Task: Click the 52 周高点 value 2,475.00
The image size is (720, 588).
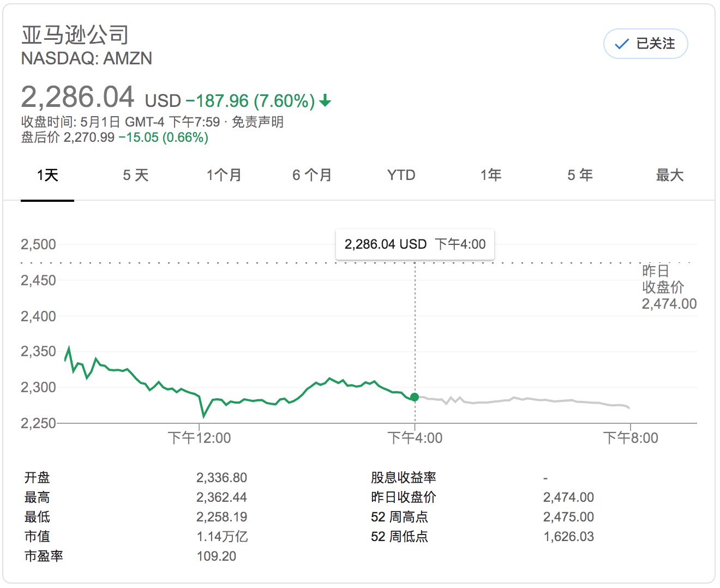Action: point(568,517)
